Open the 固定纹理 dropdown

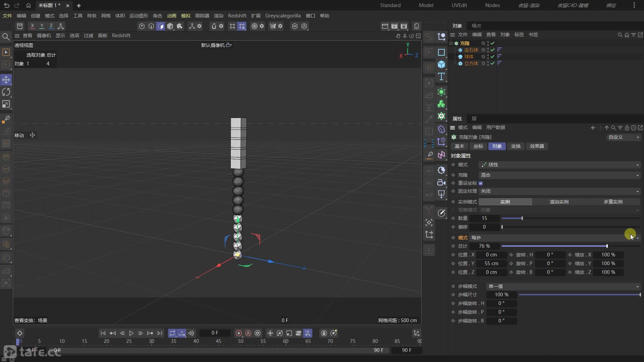tap(559, 191)
